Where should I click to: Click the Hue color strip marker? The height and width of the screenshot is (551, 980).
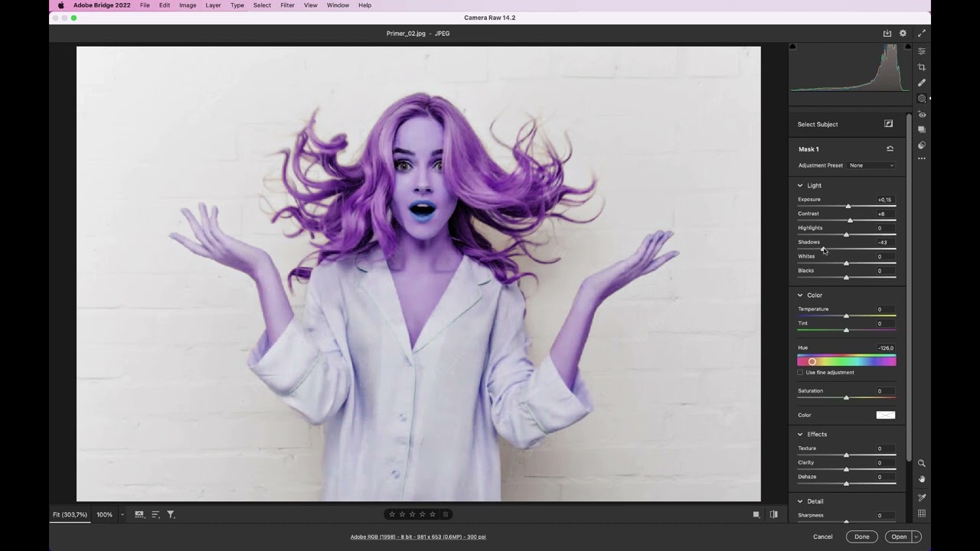812,360
